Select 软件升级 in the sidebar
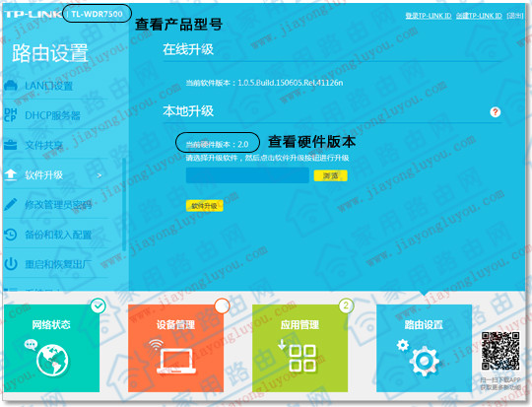Viewport: 532px width, 407px height. click(x=44, y=175)
